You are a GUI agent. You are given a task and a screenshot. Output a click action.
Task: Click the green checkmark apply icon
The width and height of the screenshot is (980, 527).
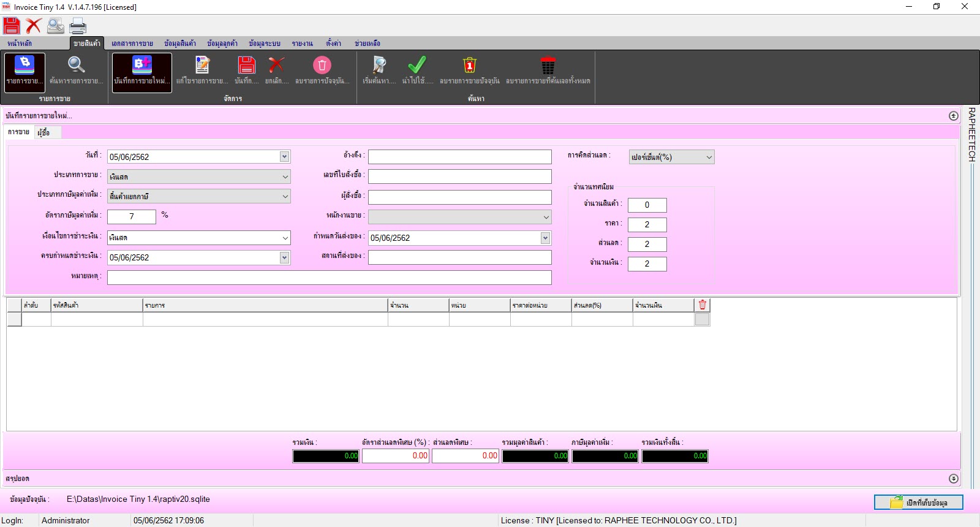click(x=417, y=66)
